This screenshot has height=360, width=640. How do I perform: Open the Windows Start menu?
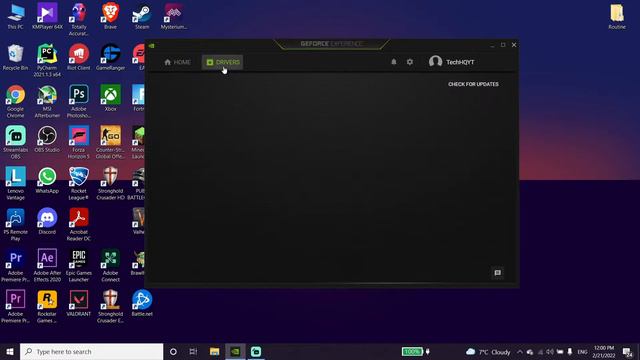tap(10, 351)
